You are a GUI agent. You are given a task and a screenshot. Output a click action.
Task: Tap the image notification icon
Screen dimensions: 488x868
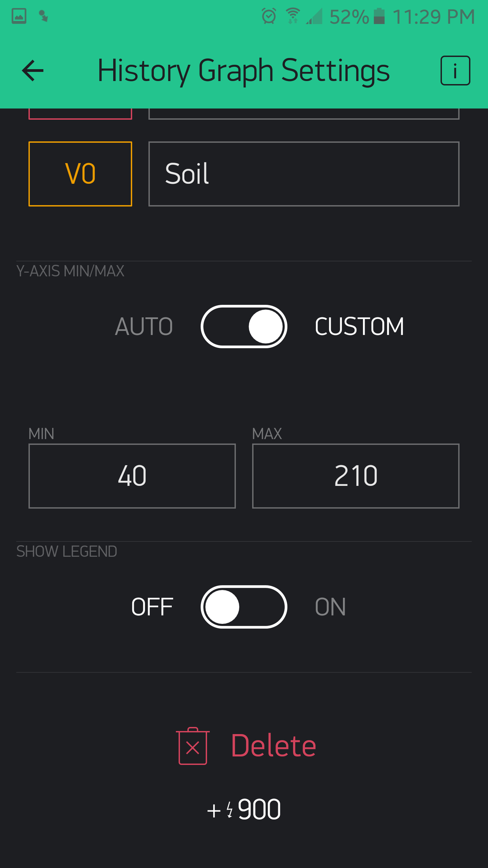point(19,16)
